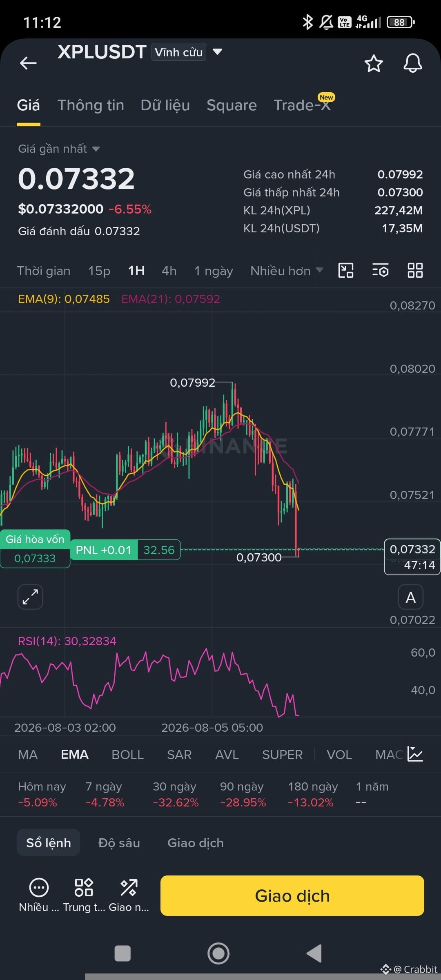
Task: Switch to the Dữ liệu tab
Action: [165, 105]
